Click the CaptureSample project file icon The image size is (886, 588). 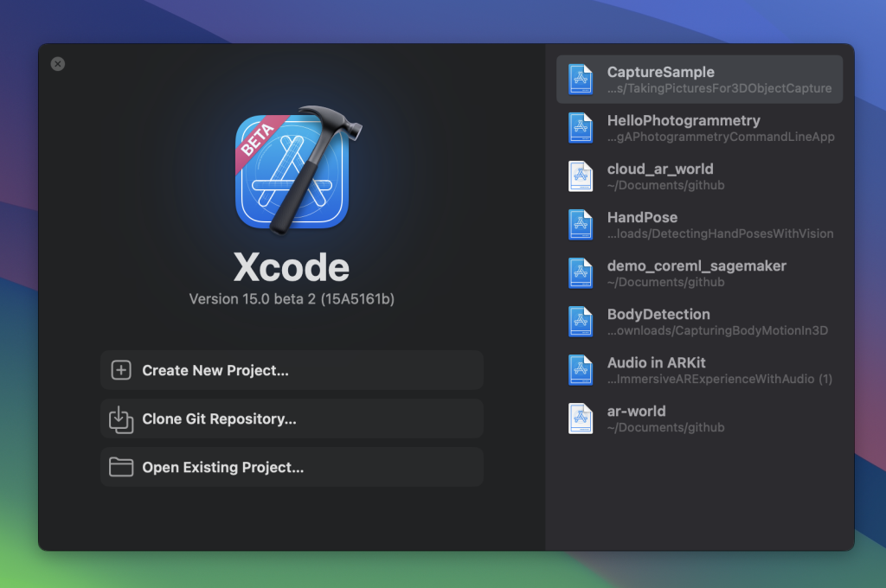click(578, 79)
